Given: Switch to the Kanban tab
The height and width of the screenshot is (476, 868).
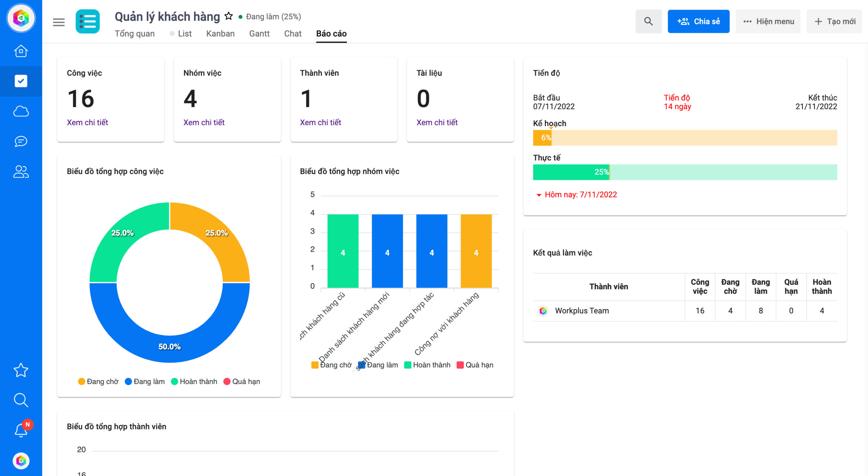Looking at the screenshot, I should coord(220,34).
